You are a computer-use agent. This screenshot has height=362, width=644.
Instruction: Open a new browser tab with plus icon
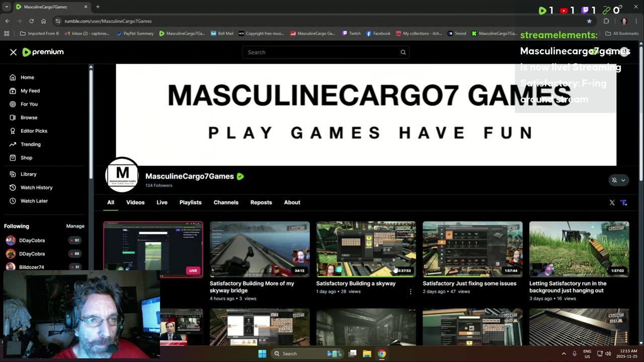pos(98,7)
